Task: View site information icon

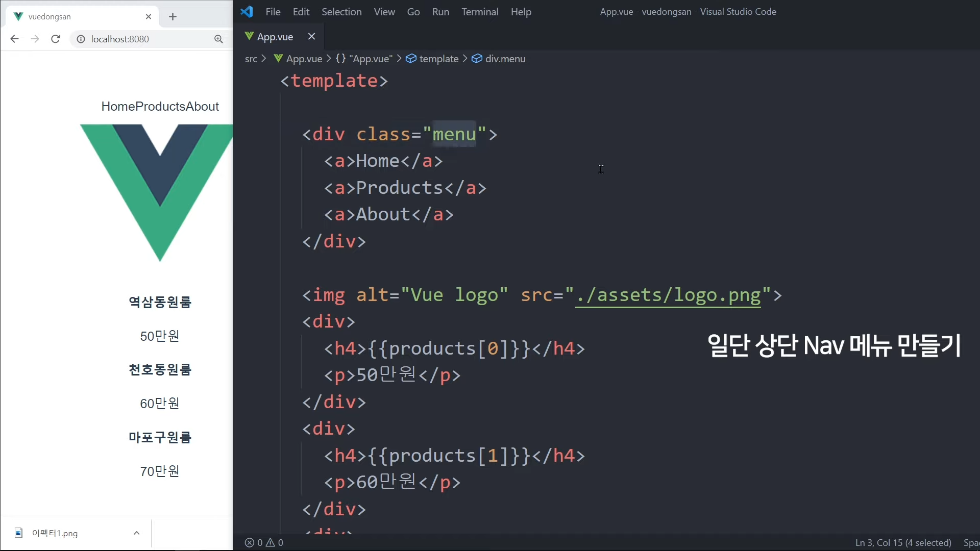Action: [x=81, y=39]
